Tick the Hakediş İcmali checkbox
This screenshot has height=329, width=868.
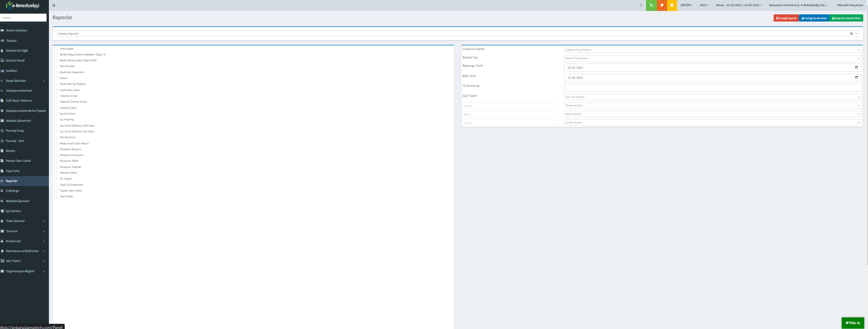coord(56,96)
